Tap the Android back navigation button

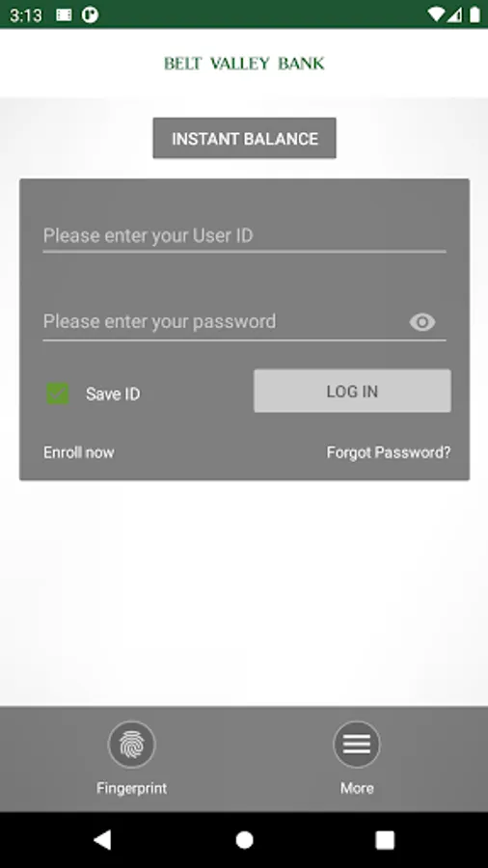[102, 840]
